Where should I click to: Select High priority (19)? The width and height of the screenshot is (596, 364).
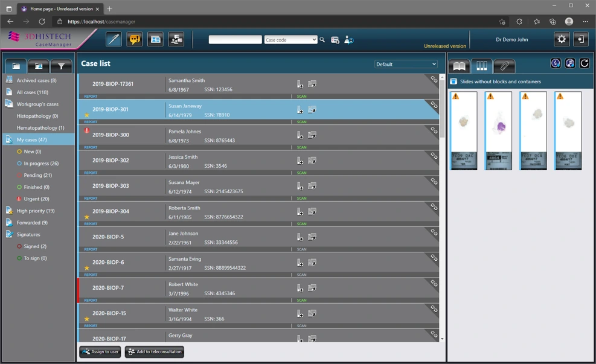[36, 211]
